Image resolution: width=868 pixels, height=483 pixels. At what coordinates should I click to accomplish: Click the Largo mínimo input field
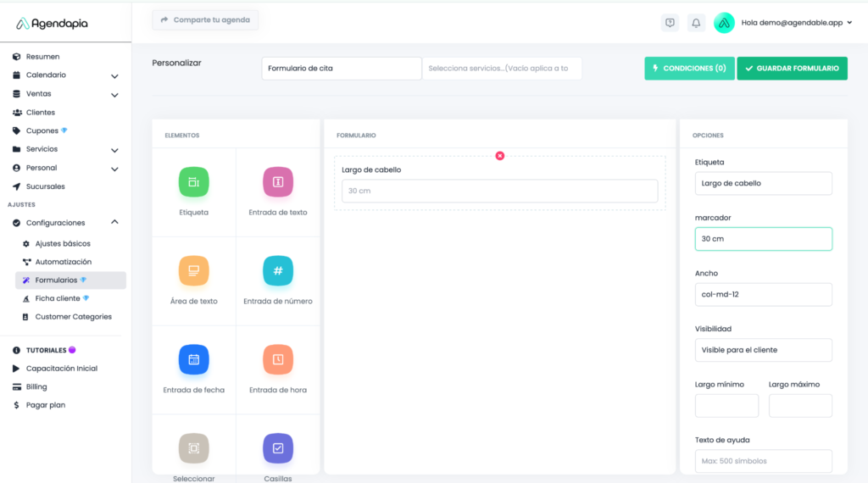click(726, 406)
